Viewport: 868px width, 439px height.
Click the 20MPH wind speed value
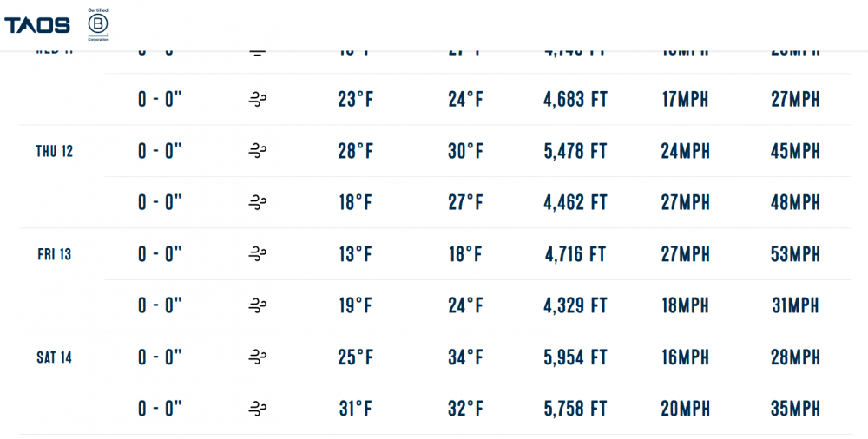(686, 409)
